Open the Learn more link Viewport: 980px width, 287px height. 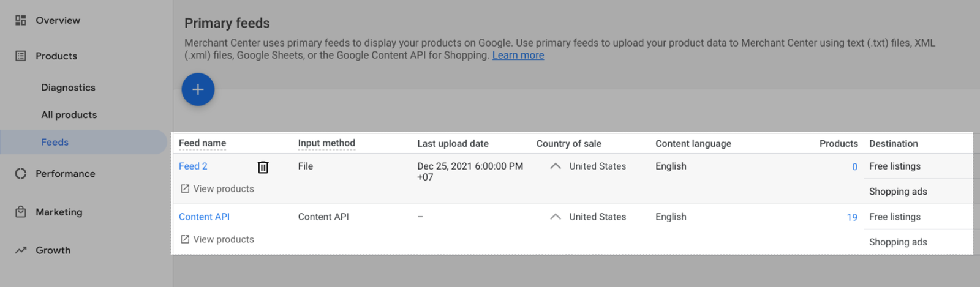[x=518, y=55]
